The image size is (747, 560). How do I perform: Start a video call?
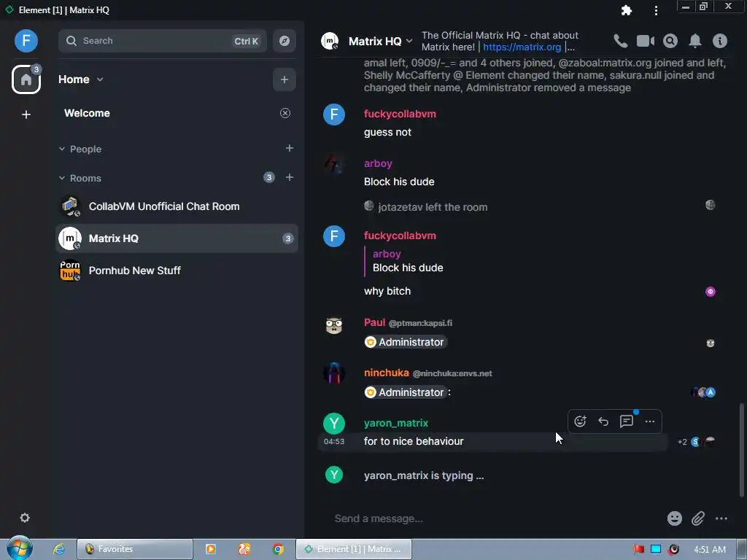[x=646, y=41]
